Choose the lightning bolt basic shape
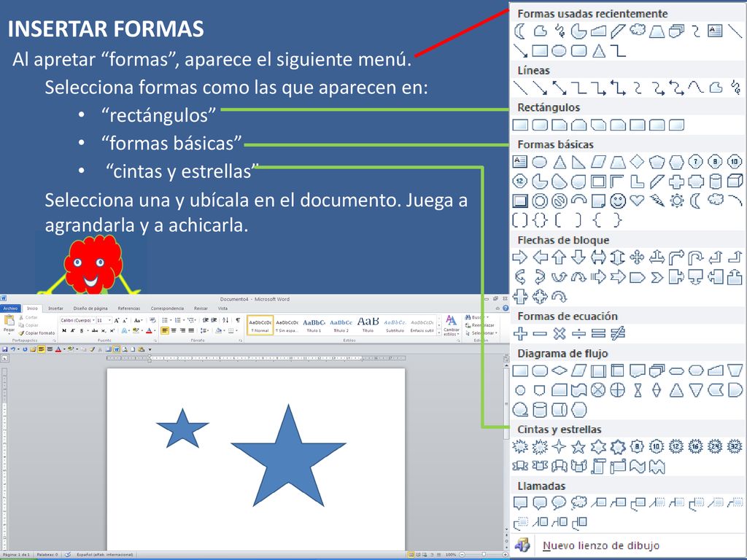 [x=657, y=201]
